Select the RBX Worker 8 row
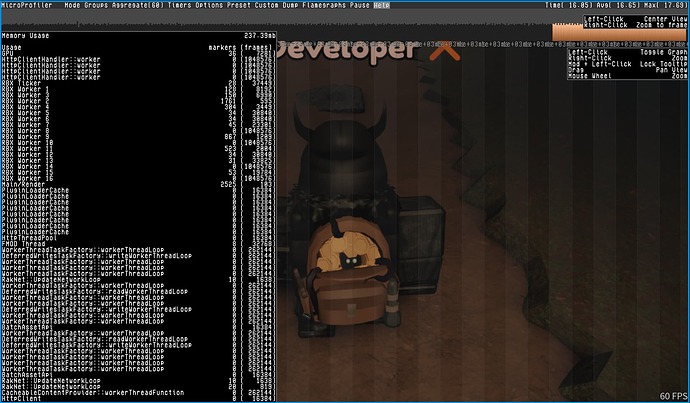The width and height of the screenshot is (690, 403). [x=139, y=131]
